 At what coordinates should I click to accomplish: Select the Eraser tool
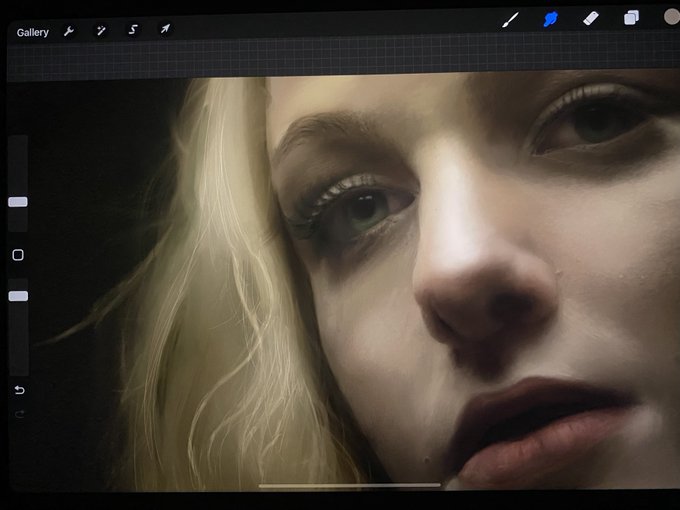click(591, 19)
